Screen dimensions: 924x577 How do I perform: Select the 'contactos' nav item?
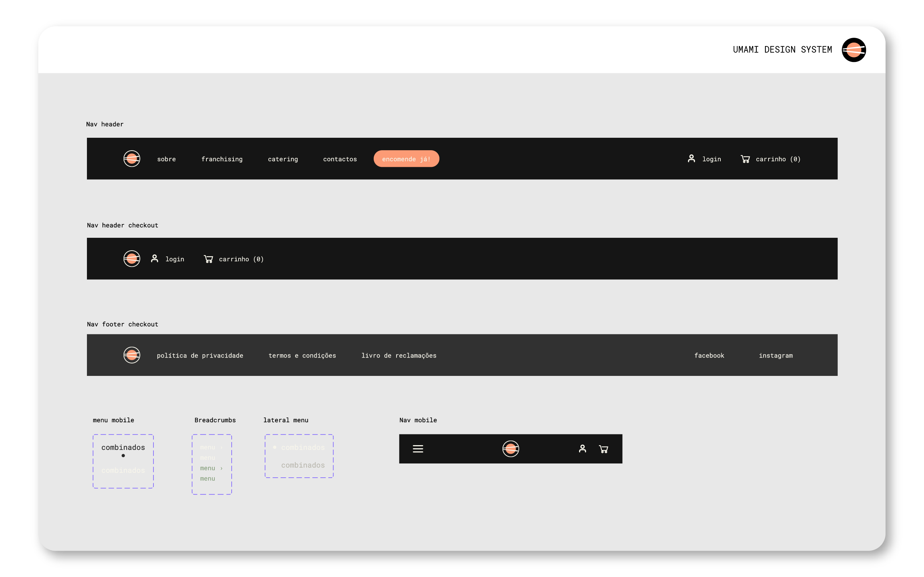340,159
